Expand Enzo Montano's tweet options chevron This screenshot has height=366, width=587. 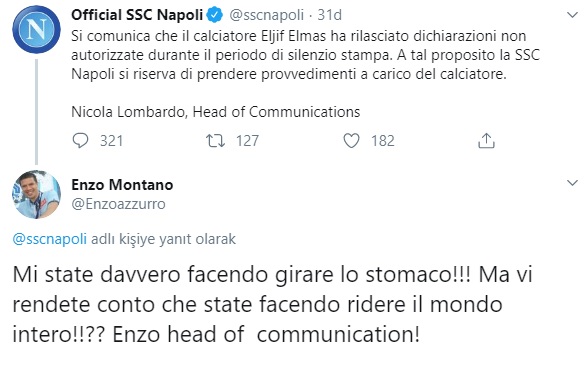point(572,183)
